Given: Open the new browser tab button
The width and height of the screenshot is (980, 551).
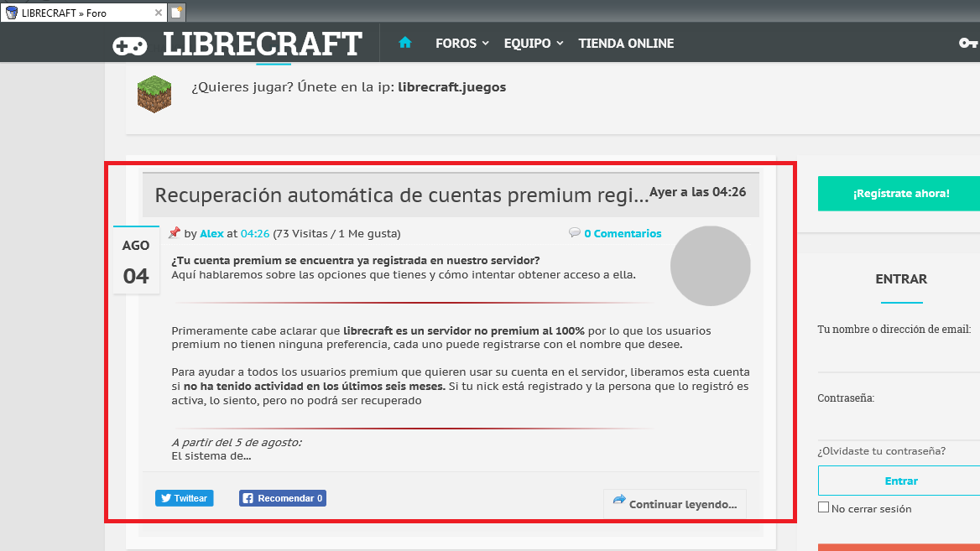Looking at the screenshot, I should click(176, 13).
